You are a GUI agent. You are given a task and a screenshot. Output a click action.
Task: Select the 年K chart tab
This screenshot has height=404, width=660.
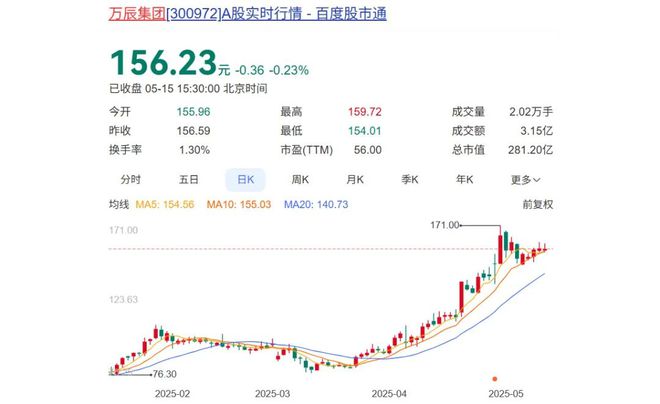464,180
